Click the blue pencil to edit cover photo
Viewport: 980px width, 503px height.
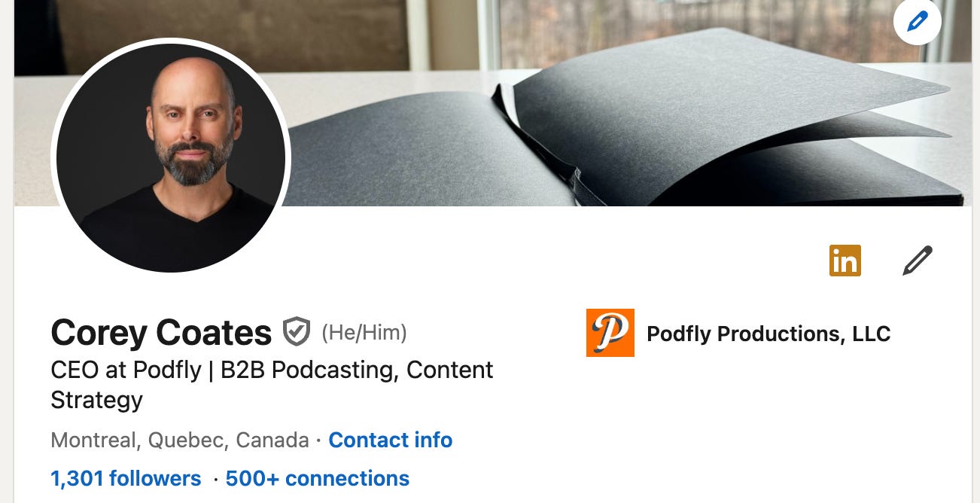917,21
